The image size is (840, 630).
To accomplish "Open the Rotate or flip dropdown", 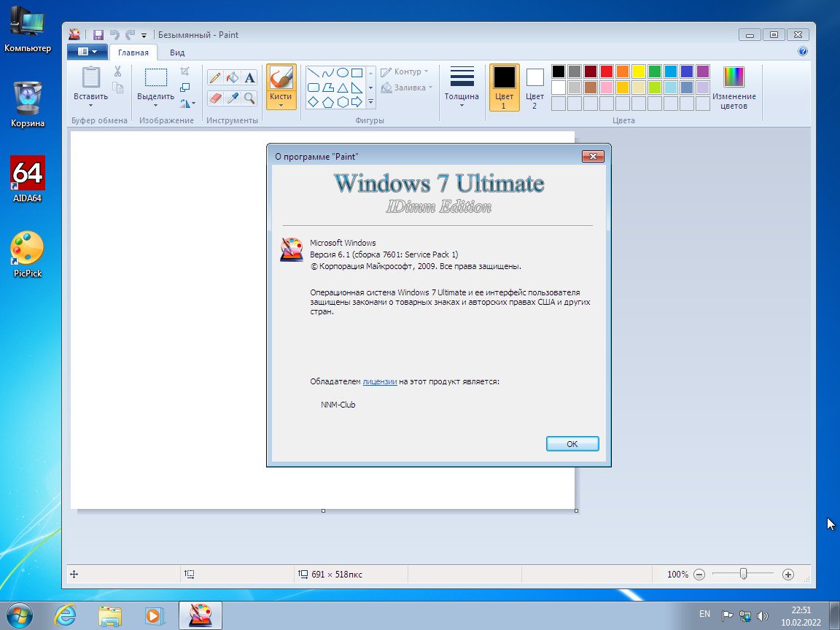I will tap(187, 103).
